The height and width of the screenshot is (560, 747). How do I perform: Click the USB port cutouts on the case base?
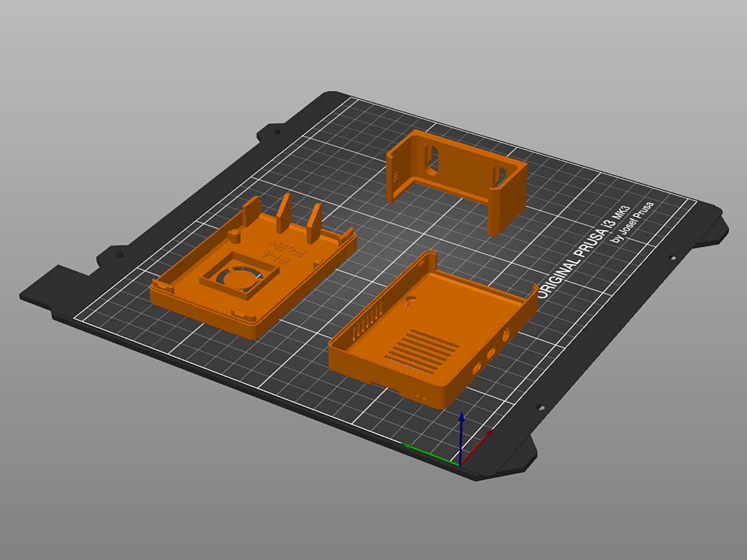490,353
